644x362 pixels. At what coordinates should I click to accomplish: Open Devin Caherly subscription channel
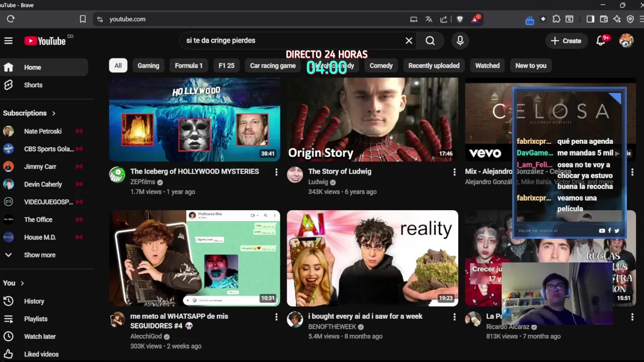(x=44, y=184)
